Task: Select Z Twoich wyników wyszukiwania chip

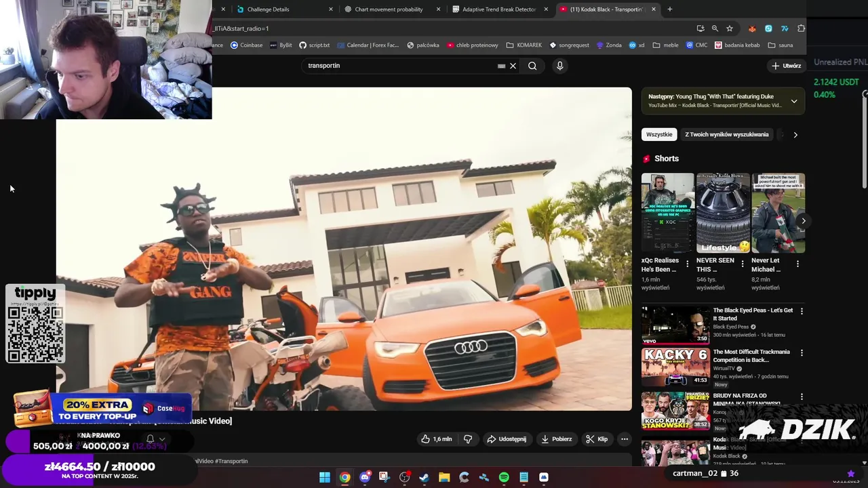Action: click(x=727, y=134)
